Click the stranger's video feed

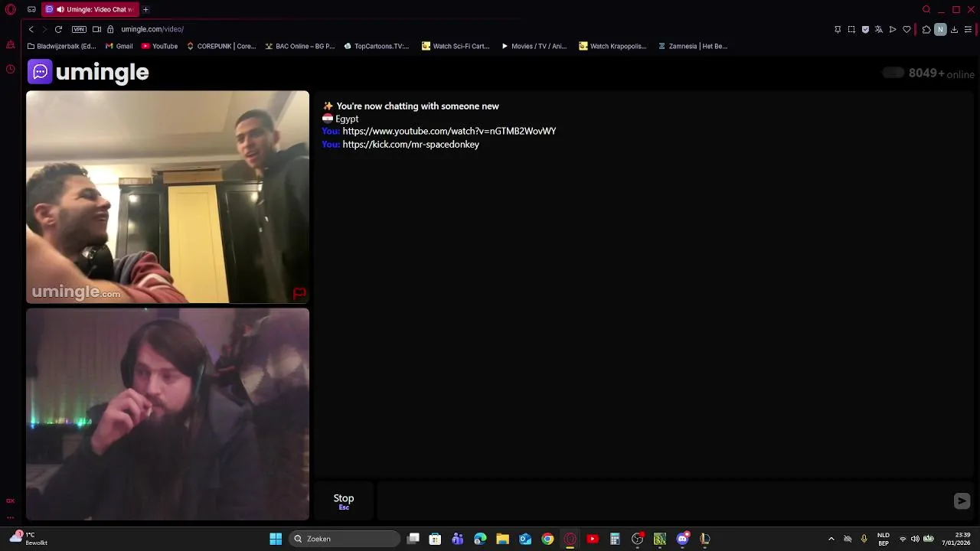[168, 197]
